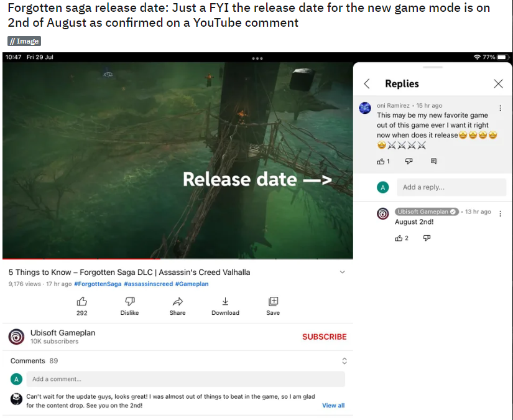Expand the video description chevron
This screenshot has width=513, height=420.
[342, 272]
